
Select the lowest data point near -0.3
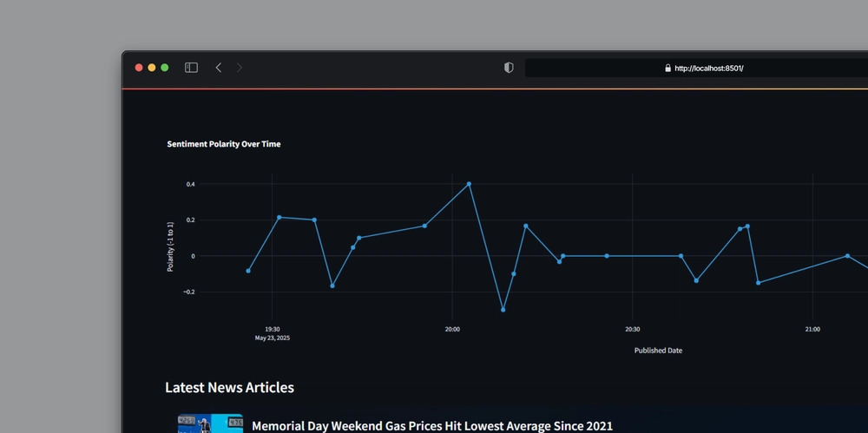503,310
